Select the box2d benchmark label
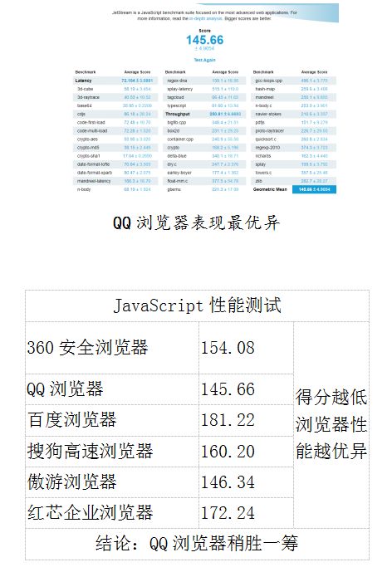This screenshot has width=392, height=567. point(174,131)
